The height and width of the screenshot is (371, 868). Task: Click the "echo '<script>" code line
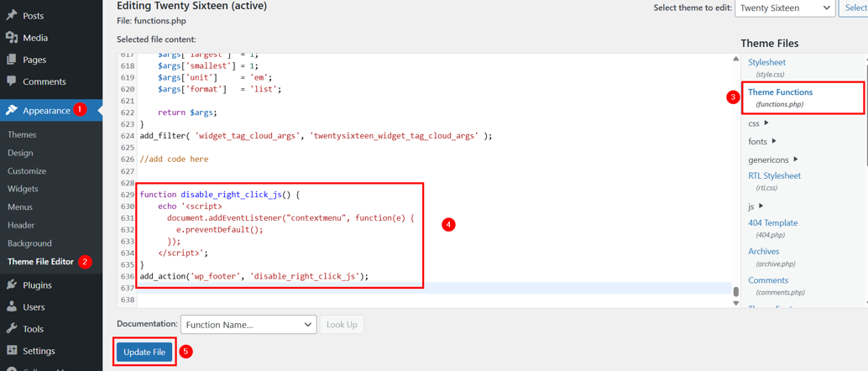(190, 206)
